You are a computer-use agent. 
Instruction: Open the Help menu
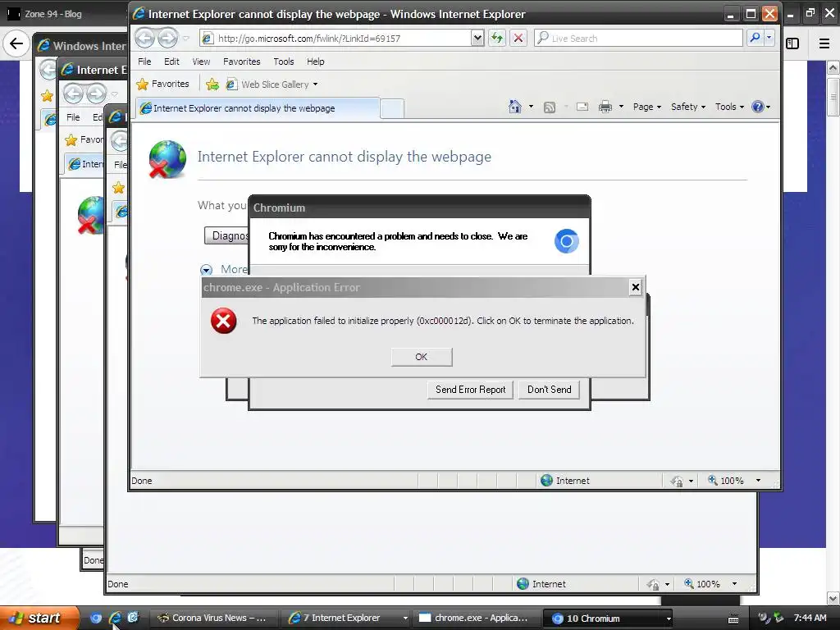316,62
